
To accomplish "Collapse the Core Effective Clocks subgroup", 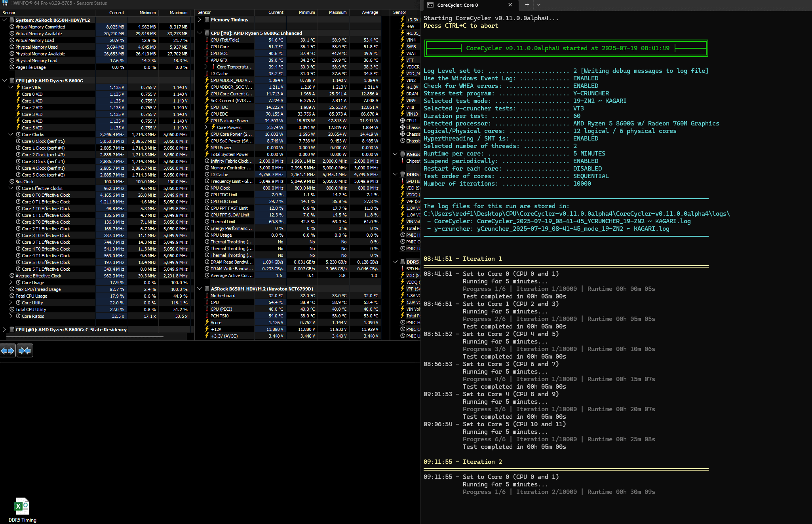I will (11, 188).
